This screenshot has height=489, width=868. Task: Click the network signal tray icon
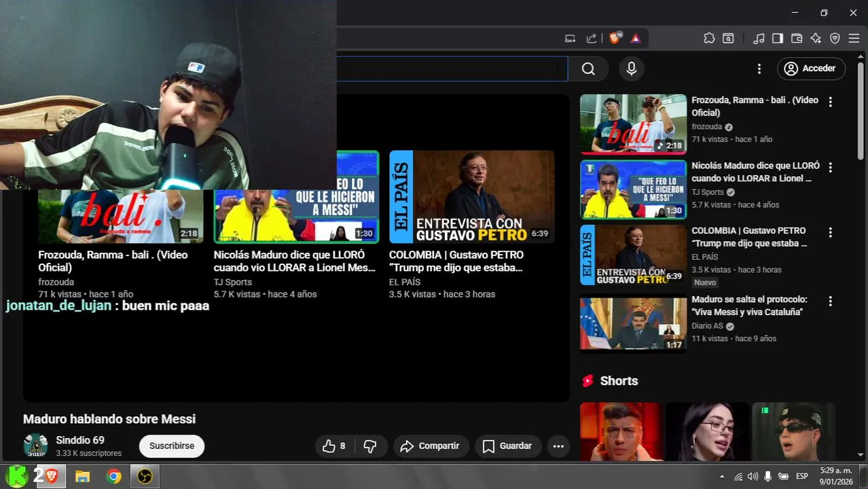pos(738,476)
